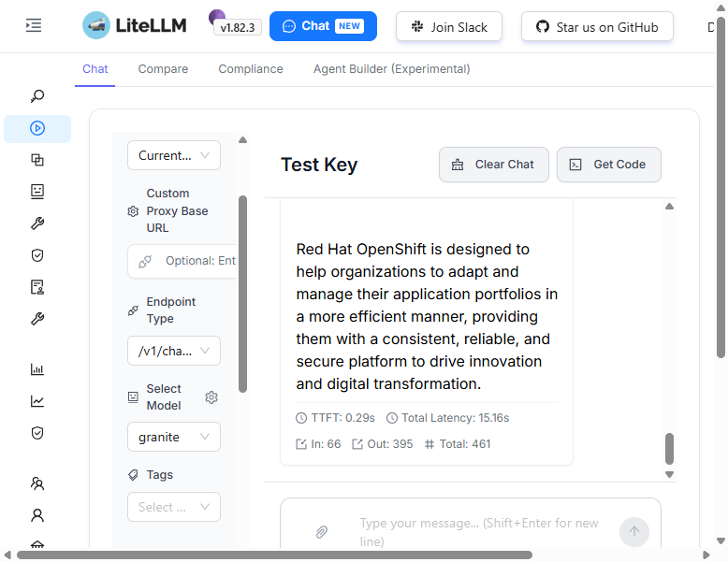The height and width of the screenshot is (562, 728).
Task: Open the granite model dropdown
Action: (174, 437)
